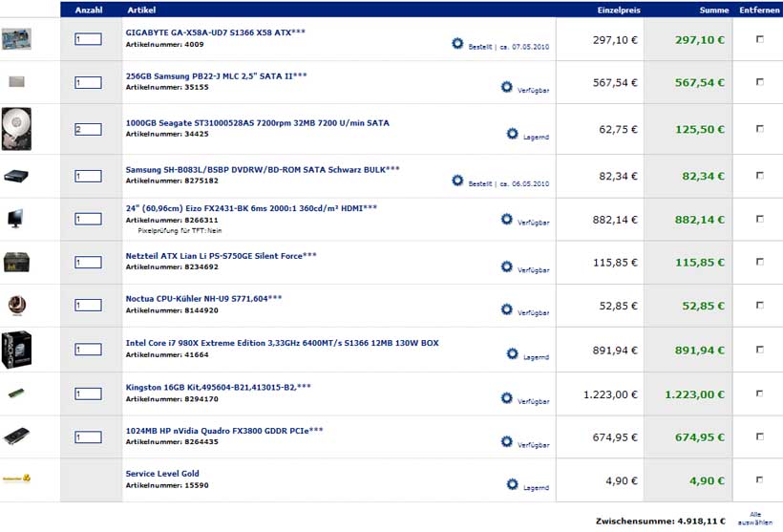
Task: Tick remove checkbox for Noctua CPU-Kühler
Action: tap(760, 306)
